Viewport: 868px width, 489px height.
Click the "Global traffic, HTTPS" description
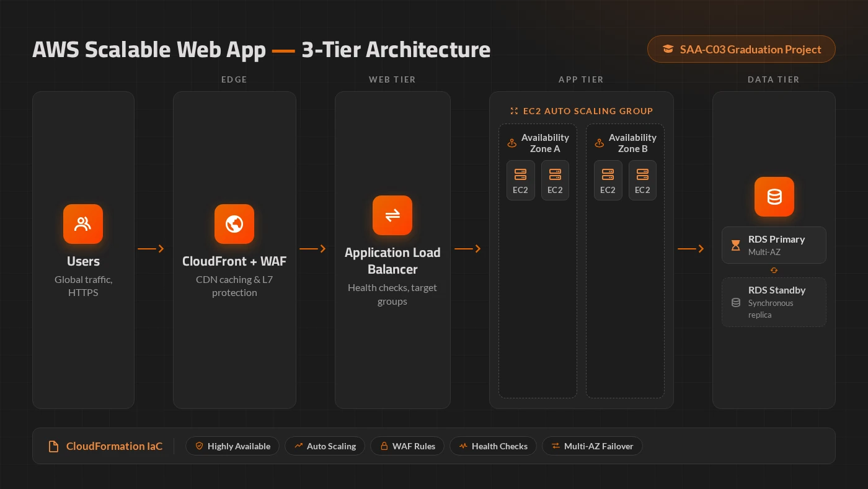pos(83,286)
